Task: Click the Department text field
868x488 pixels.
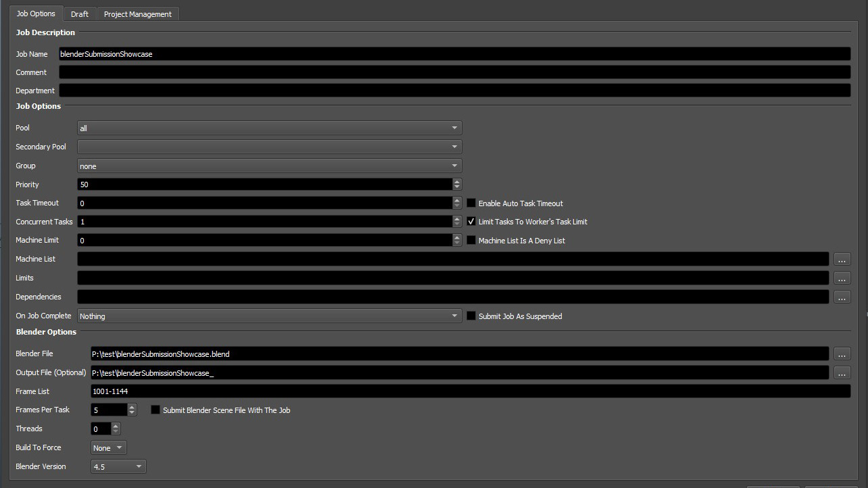Action: coord(454,91)
